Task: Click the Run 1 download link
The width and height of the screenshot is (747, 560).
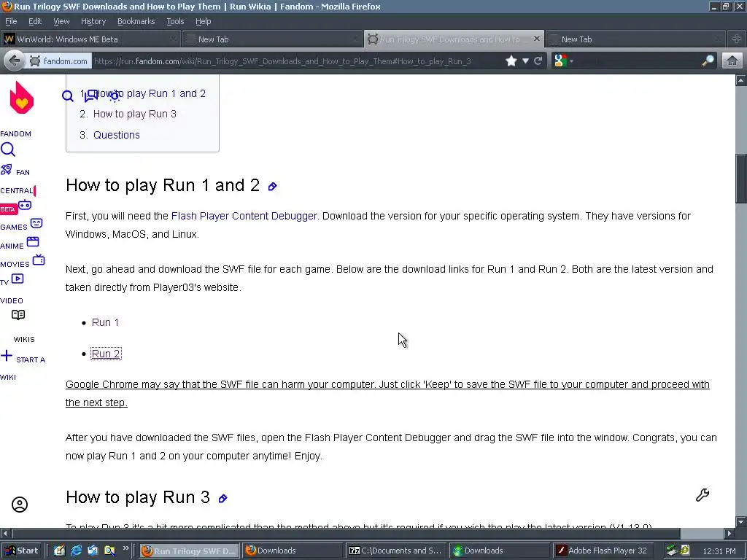Action: pos(105,322)
